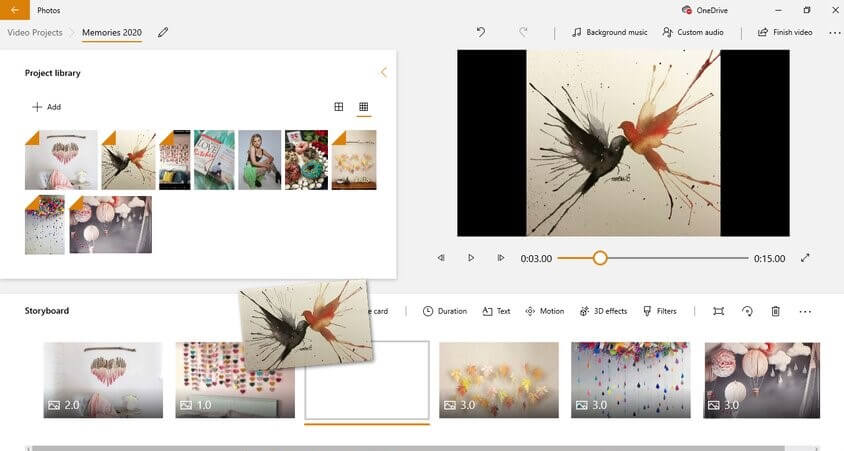The width and height of the screenshot is (844, 451).
Task: Undo the last action
Action: [x=481, y=32]
